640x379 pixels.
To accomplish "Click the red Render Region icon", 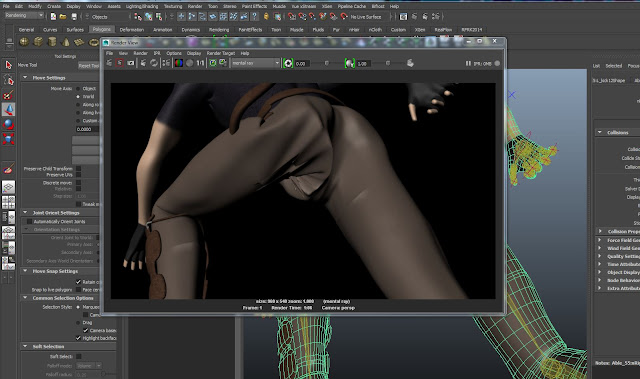I will pyautogui.click(x=120, y=63).
